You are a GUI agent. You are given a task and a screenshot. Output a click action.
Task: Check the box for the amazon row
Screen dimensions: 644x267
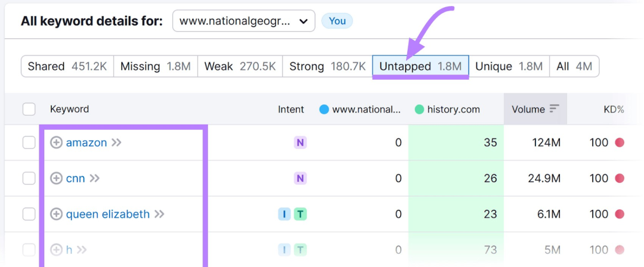pos(29,142)
